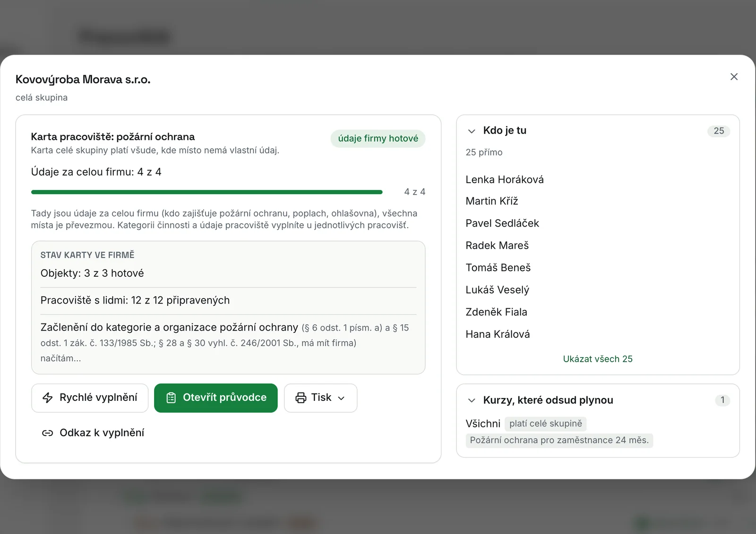This screenshot has height=534, width=756.
Task: Close the Kovovýroba Morava dialog
Action: coord(734,76)
